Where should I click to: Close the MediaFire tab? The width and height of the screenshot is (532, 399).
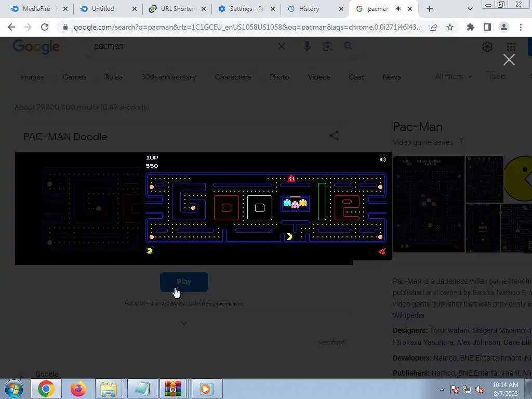(65, 9)
